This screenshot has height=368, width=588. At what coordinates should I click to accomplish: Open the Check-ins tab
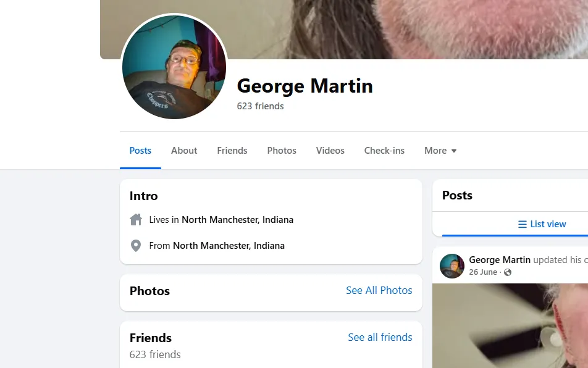384,150
